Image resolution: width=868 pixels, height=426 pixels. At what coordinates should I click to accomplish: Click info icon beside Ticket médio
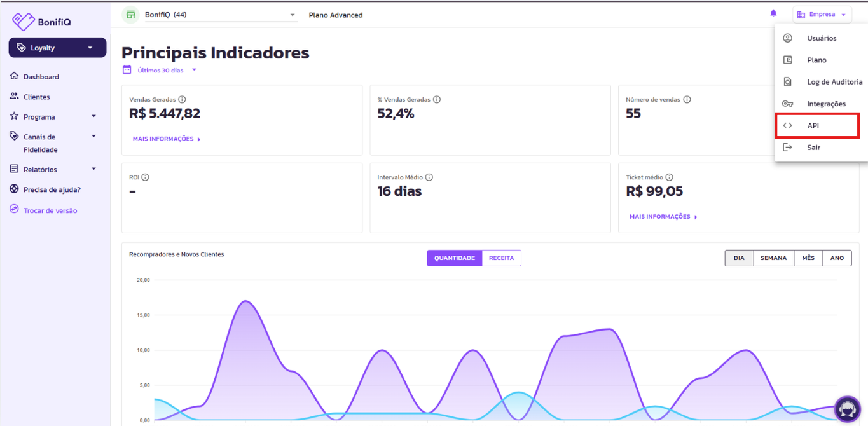669,177
